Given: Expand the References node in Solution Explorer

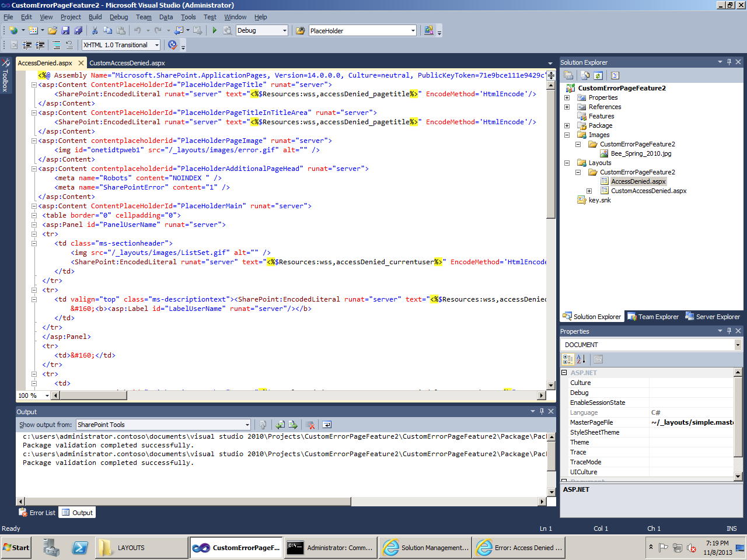Looking at the screenshot, I should coord(567,107).
